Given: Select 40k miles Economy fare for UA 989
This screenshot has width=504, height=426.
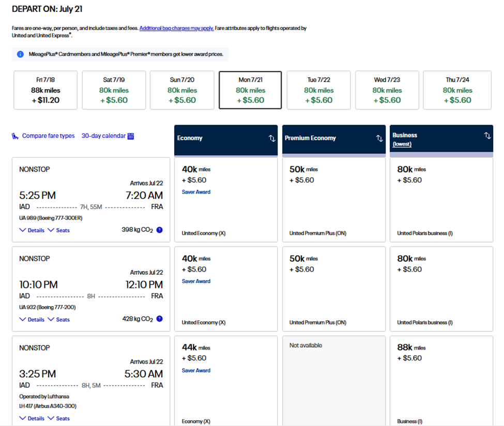Looking at the screenshot, I should pos(225,200).
